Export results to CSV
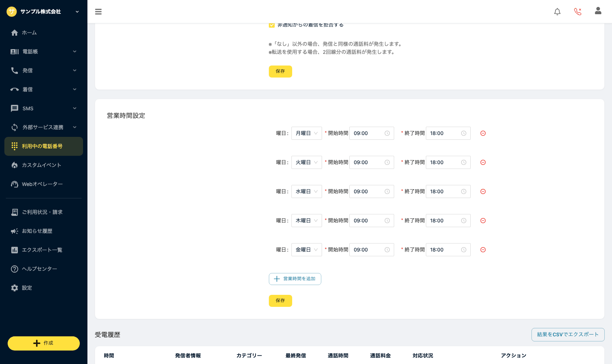 coord(568,335)
